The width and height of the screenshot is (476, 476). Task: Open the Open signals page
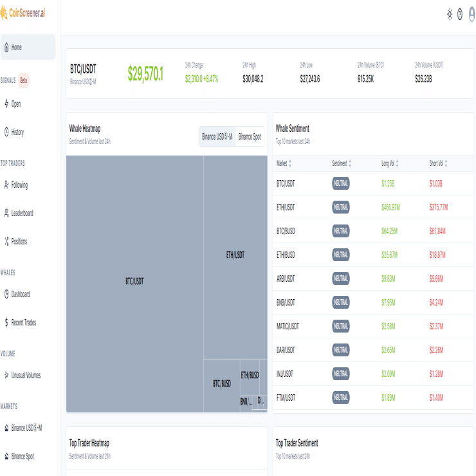pyautogui.click(x=16, y=104)
